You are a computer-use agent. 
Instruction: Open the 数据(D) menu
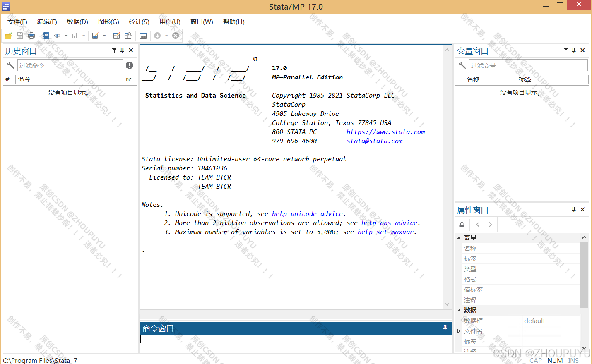77,22
